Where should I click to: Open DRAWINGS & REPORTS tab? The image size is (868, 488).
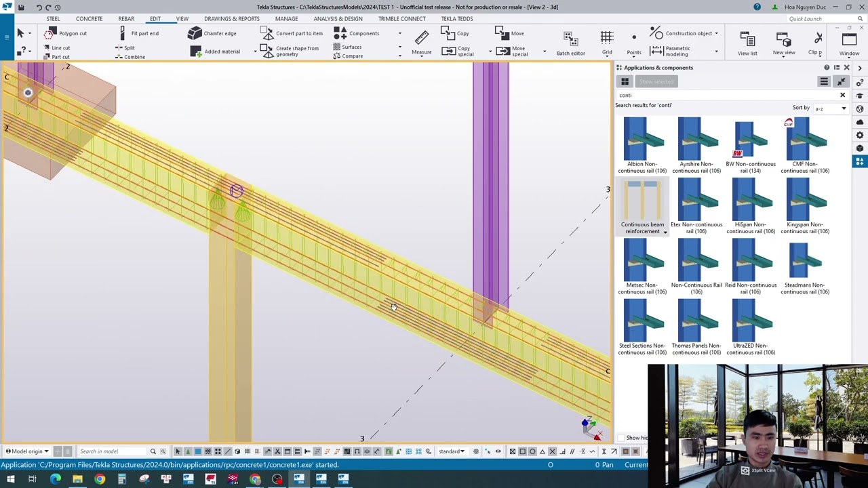(x=231, y=19)
